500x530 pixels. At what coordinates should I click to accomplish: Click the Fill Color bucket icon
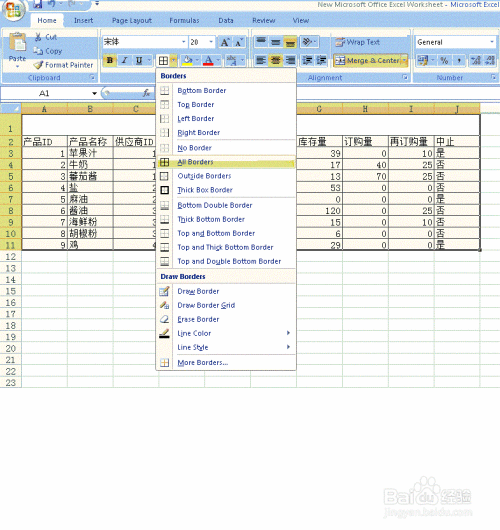point(187,61)
